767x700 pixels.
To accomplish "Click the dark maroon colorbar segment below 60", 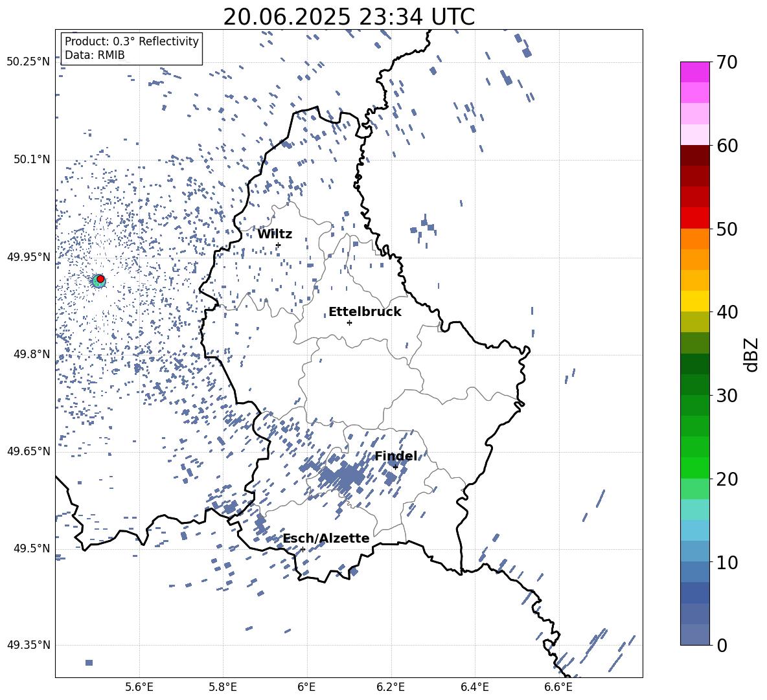I will click(694, 156).
